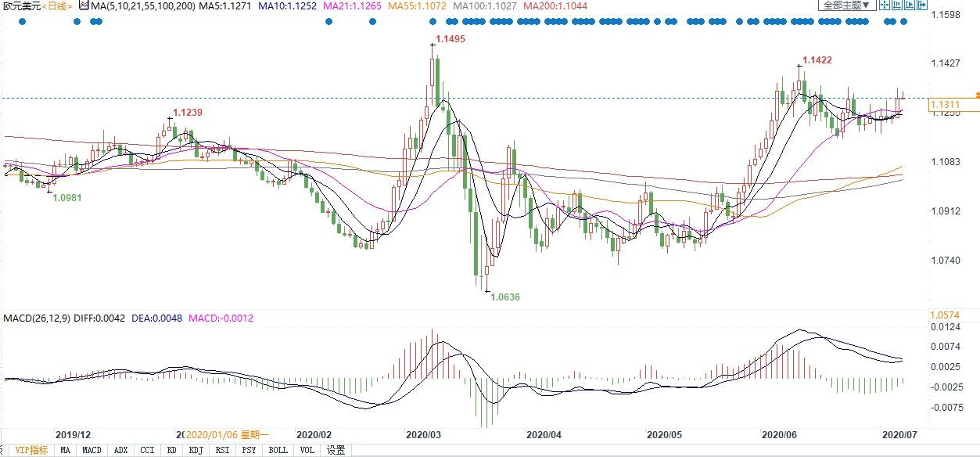Click the 1.1495 high price label
980x457 pixels.
tap(450, 39)
